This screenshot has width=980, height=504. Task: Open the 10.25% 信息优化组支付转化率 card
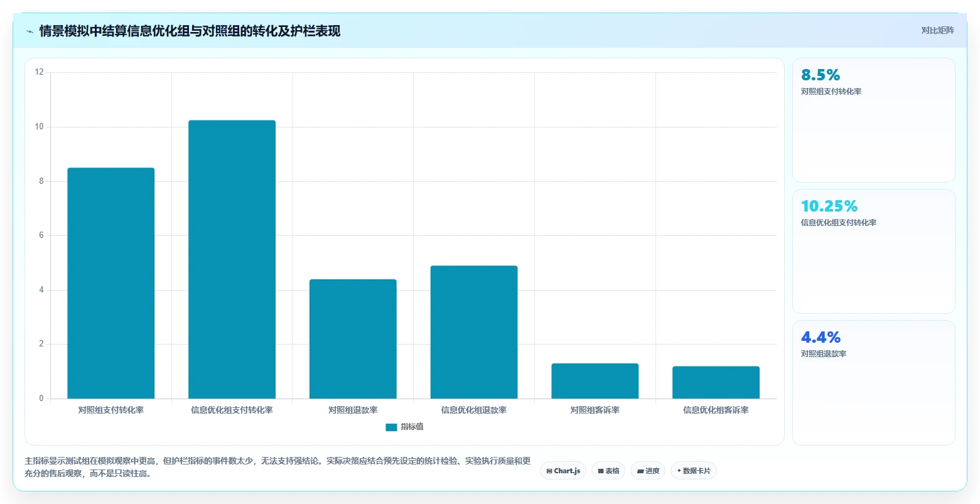[874, 251]
